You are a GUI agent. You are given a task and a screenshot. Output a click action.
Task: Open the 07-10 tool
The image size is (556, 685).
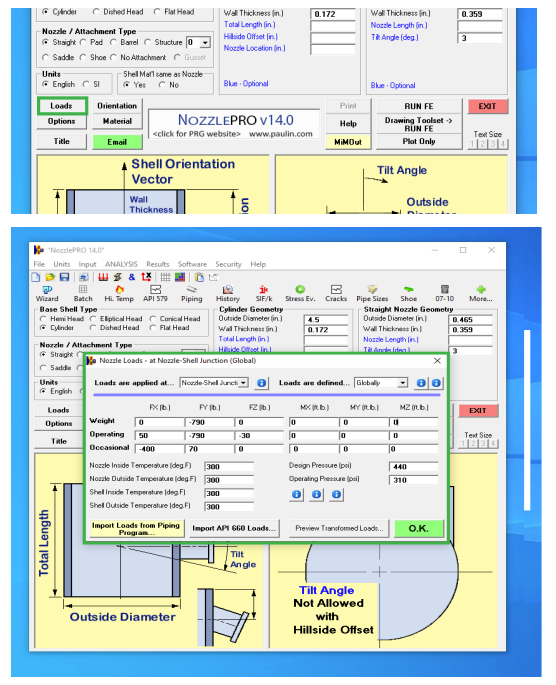click(445, 294)
